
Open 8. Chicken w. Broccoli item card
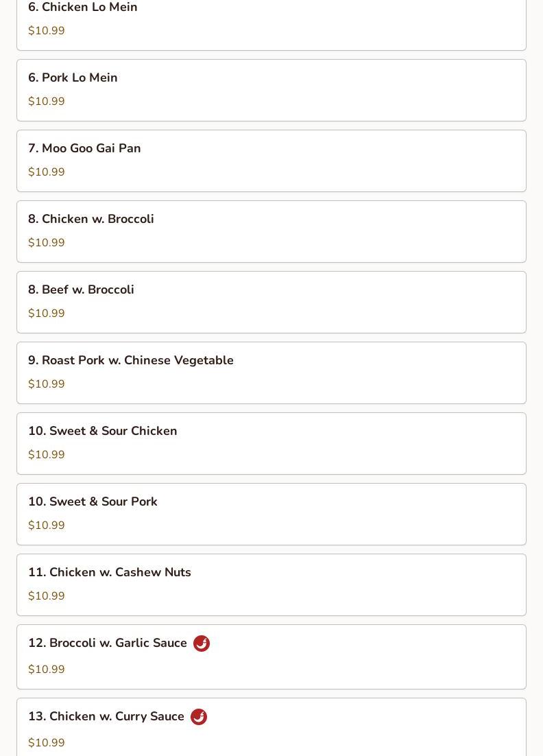point(271,231)
